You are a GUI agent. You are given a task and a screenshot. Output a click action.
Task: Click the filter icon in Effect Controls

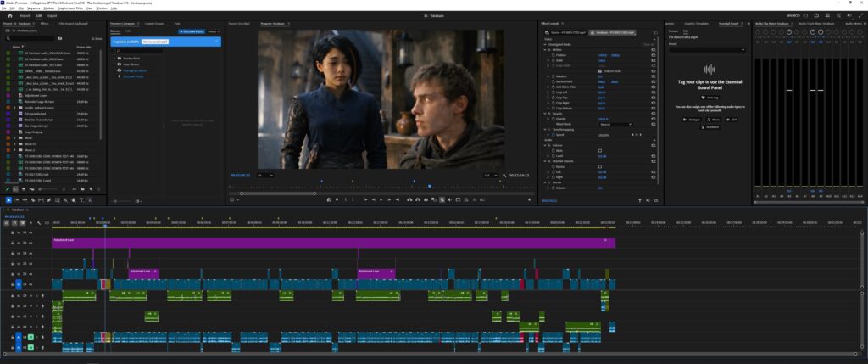point(640,200)
